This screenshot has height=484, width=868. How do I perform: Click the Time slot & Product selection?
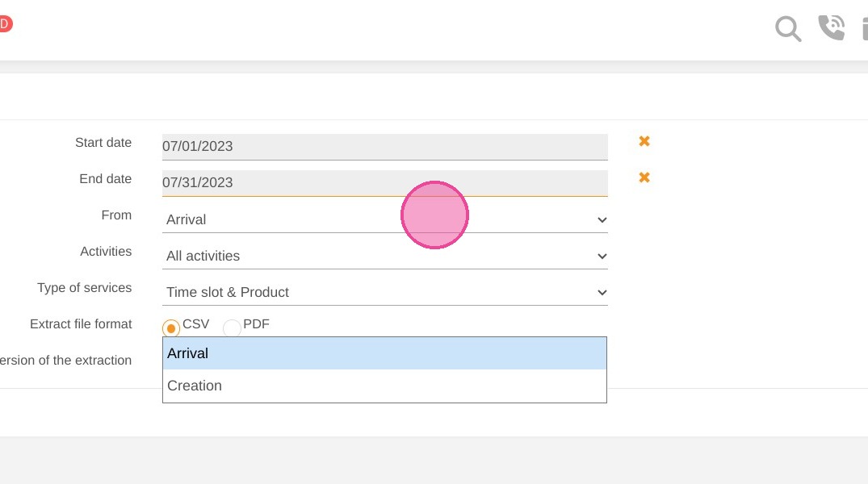tap(228, 292)
